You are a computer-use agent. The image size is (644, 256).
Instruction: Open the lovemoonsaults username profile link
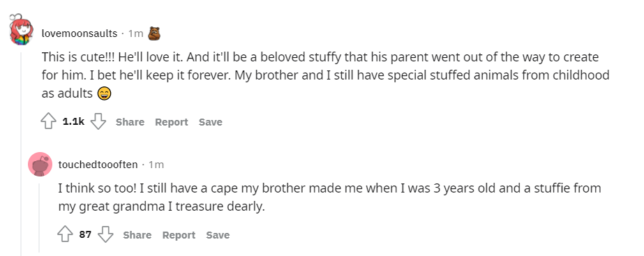click(x=80, y=33)
